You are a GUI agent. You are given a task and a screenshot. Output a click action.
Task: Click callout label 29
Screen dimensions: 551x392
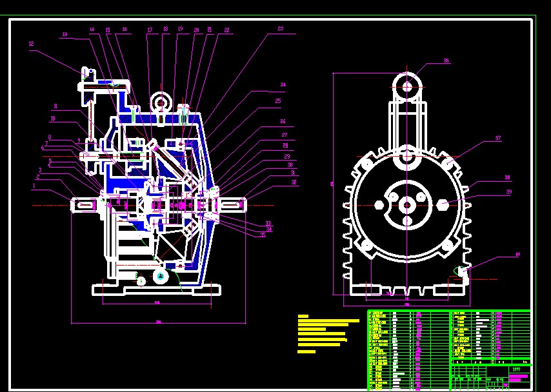[x=287, y=156]
